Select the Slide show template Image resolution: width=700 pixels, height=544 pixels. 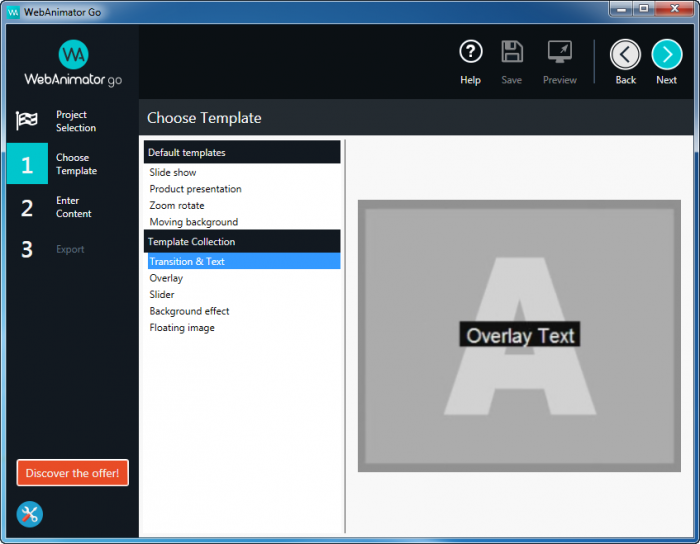(x=173, y=173)
